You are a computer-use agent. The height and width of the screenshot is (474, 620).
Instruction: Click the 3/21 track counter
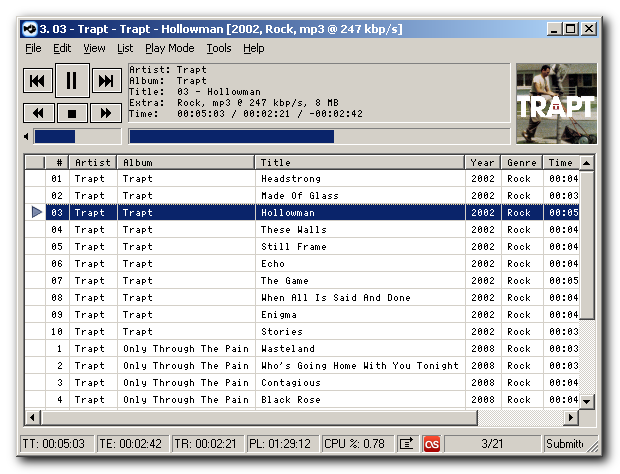492,444
